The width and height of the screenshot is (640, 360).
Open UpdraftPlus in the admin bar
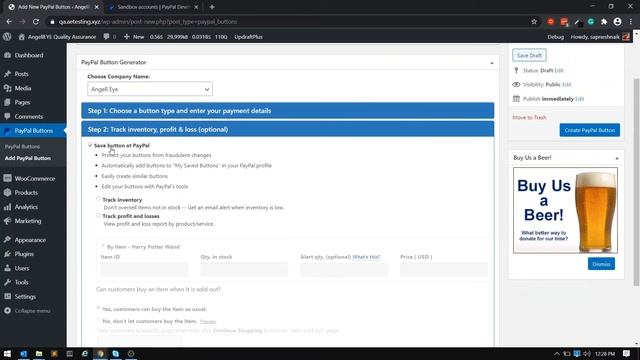point(248,37)
